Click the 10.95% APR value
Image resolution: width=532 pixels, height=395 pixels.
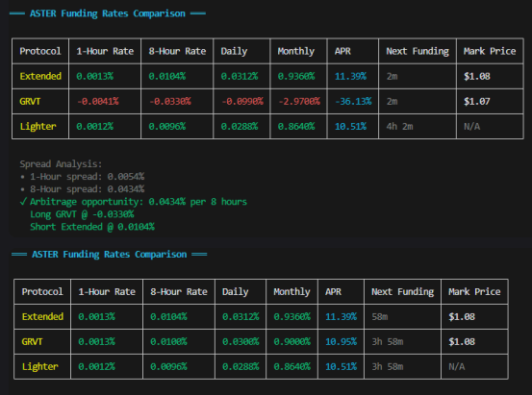pos(341,342)
